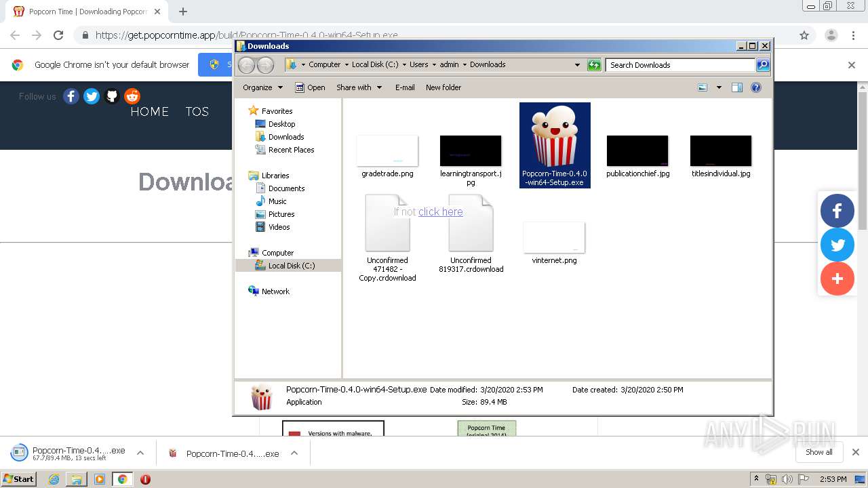
Task: Select Unconfirmed 819317.crdownload file
Action: 471,234
